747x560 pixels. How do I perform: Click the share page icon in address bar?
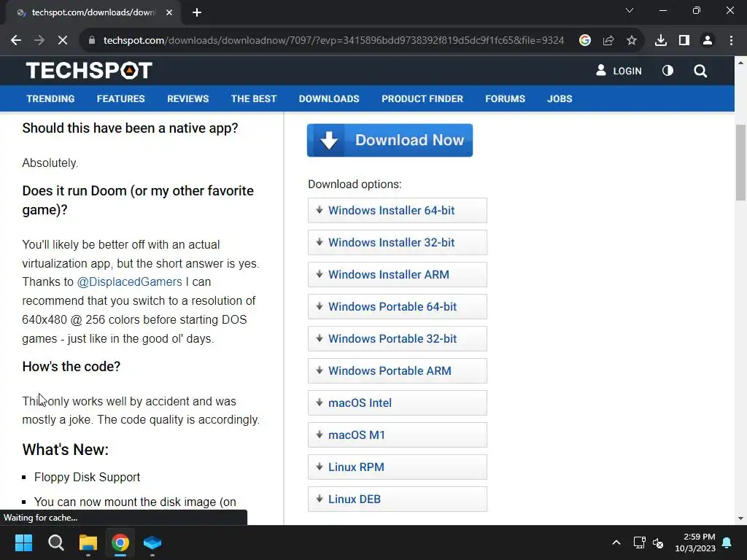click(608, 41)
